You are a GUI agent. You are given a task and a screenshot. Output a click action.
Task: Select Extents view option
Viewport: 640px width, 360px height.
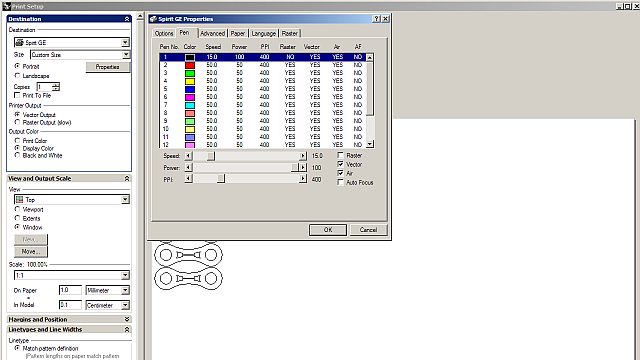click(17, 218)
